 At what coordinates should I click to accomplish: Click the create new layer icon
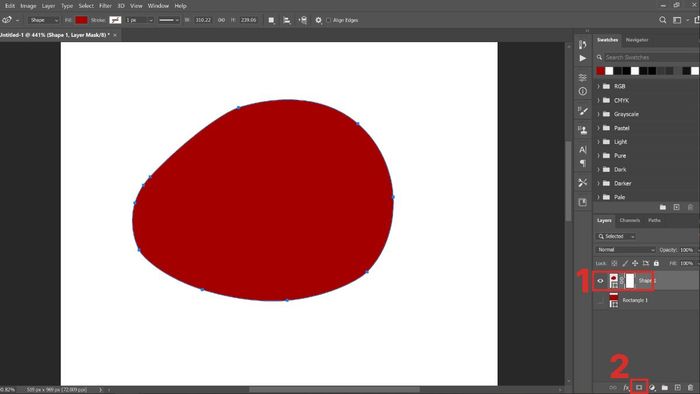[x=678, y=388]
